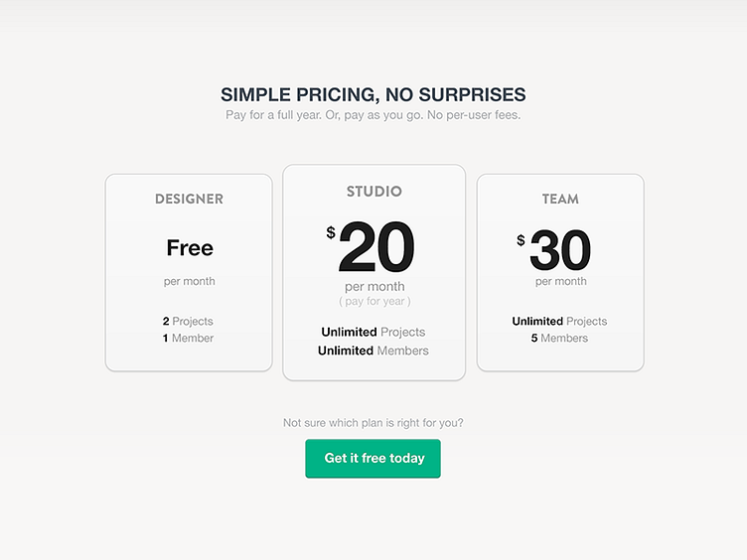
Task: Select the Designer plan title
Action: [x=189, y=199]
